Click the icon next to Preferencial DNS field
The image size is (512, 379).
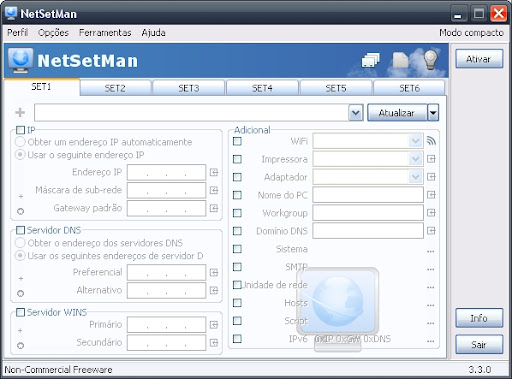tap(214, 273)
